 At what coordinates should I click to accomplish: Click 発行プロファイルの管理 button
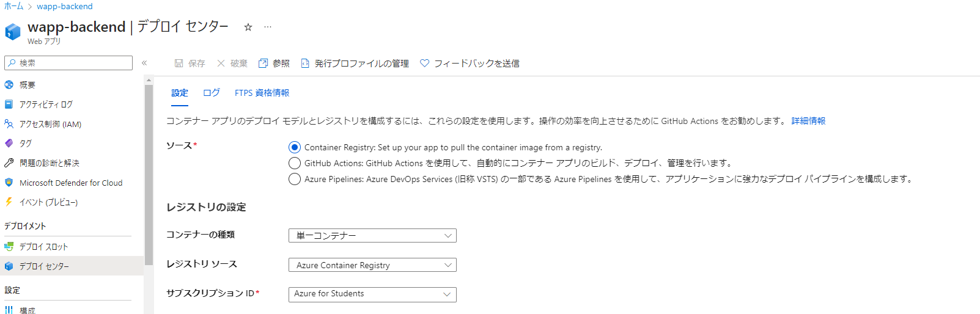[x=355, y=64]
